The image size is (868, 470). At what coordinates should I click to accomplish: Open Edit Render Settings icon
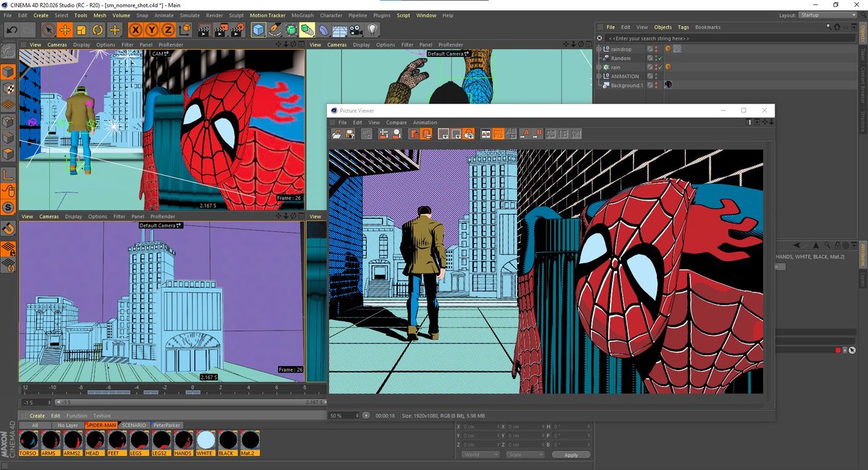237,30
